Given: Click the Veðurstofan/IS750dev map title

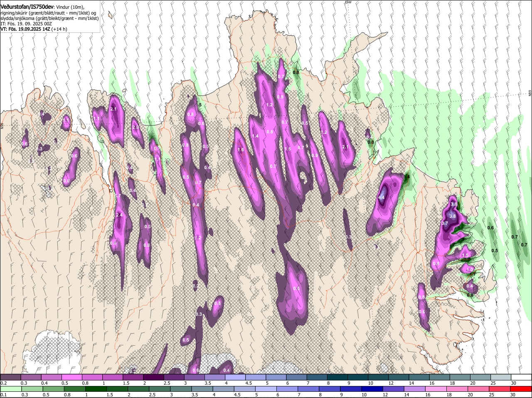Looking at the screenshot, I should (27, 7).
